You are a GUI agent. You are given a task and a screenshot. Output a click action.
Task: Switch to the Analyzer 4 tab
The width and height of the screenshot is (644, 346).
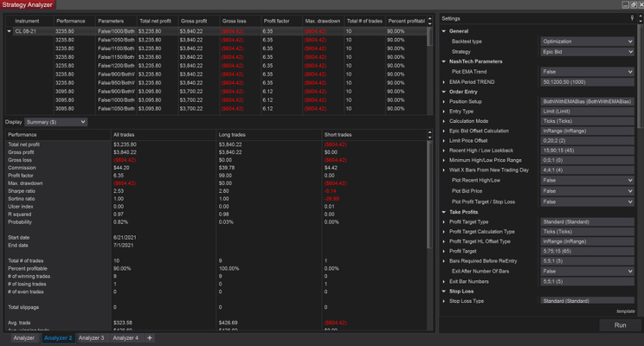125,337
